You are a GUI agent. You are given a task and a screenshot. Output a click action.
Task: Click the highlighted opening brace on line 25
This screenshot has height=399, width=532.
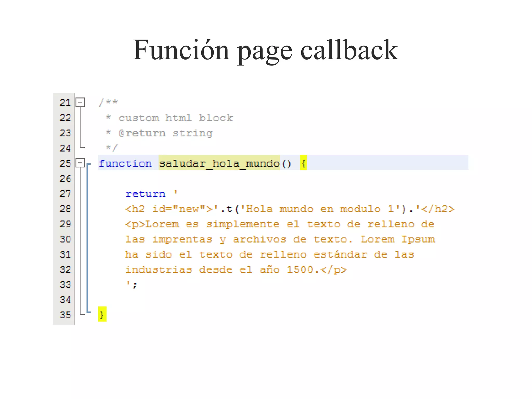tap(303, 163)
